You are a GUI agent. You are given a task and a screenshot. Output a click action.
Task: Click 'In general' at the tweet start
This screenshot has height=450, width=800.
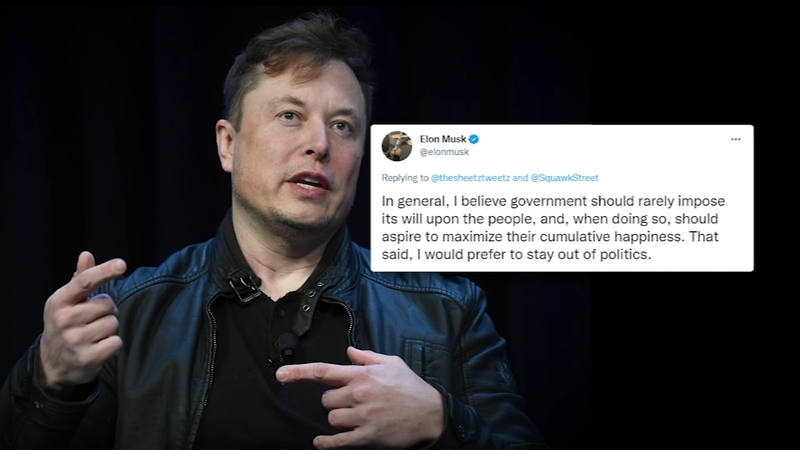tap(413, 201)
